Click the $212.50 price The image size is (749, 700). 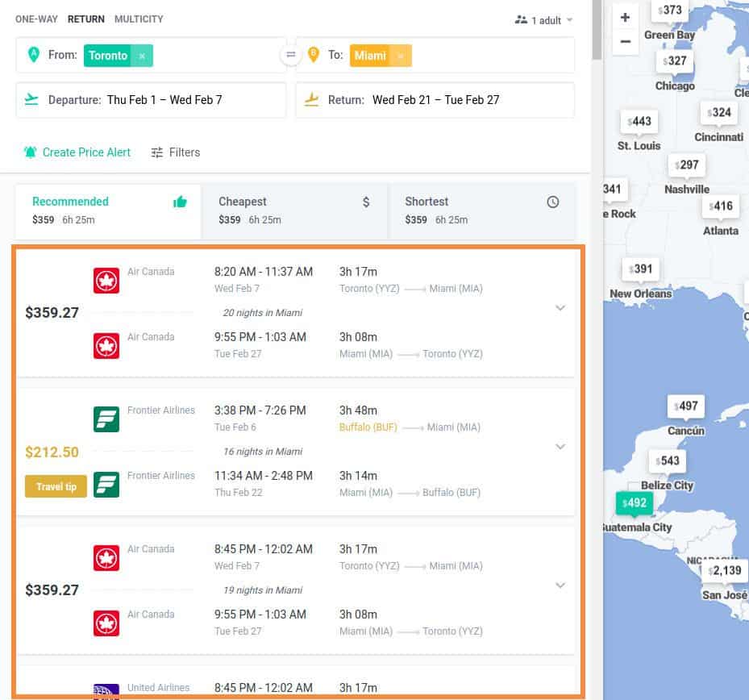click(x=52, y=452)
